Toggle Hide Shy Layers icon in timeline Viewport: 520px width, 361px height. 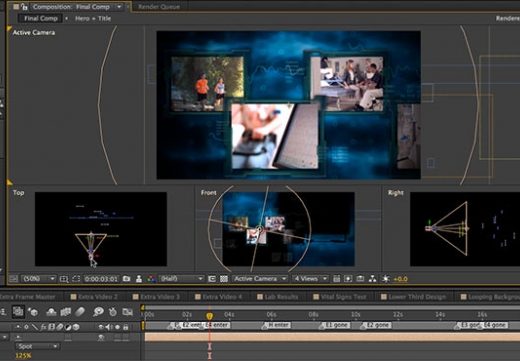(51, 312)
